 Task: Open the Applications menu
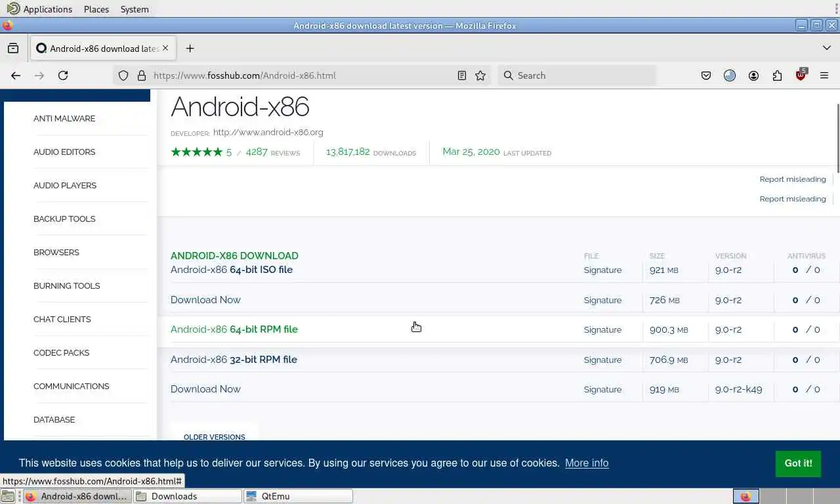[40, 9]
